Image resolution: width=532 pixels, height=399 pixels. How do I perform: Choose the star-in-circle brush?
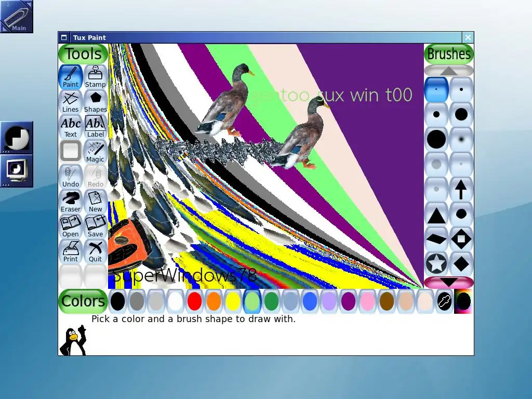coord(436,264)
